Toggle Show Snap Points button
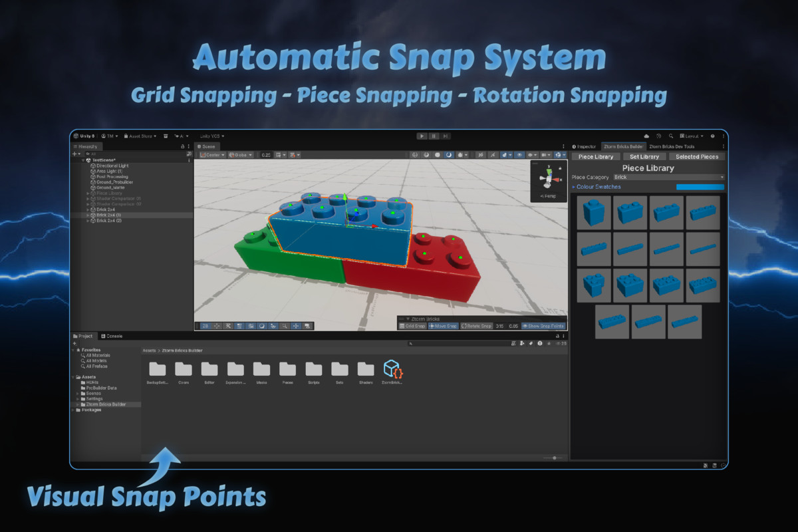 point(543,326)
